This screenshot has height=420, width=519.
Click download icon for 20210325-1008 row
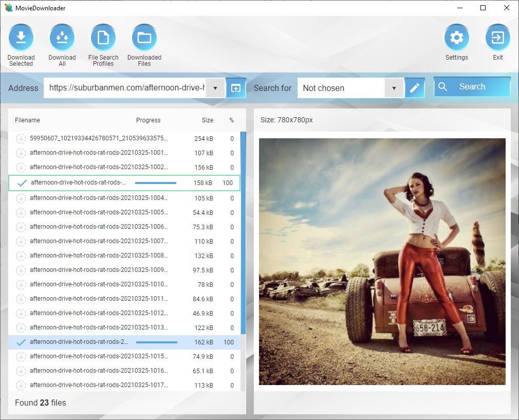point(21,256)
